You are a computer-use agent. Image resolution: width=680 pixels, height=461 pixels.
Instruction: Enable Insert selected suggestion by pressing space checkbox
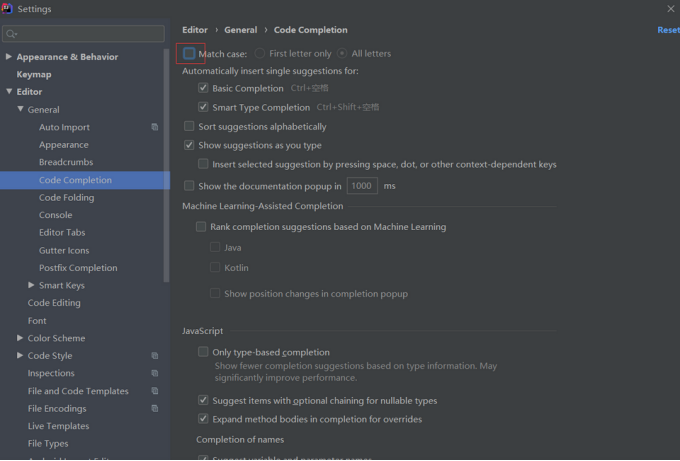click(203, 164)
